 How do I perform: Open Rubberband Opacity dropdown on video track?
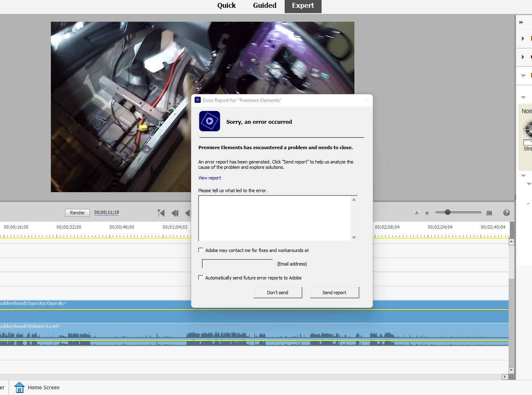click(65, 303)
